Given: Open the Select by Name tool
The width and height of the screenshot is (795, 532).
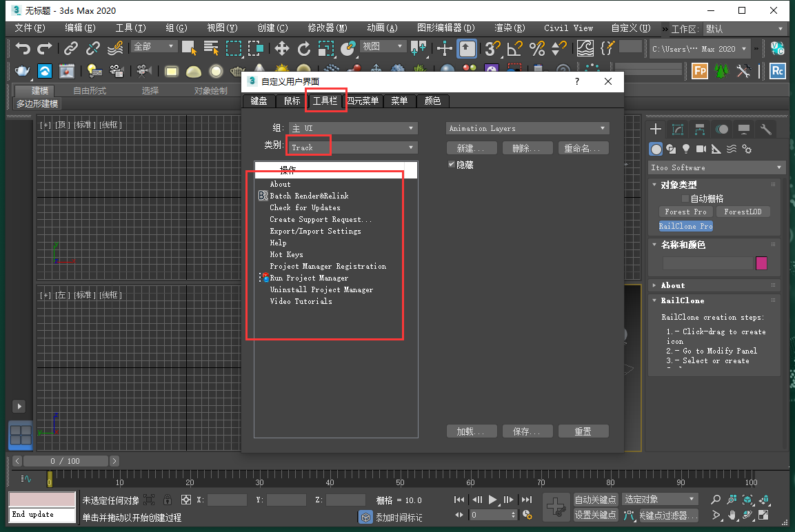Looking at the screenshot, I should [211, 49].
